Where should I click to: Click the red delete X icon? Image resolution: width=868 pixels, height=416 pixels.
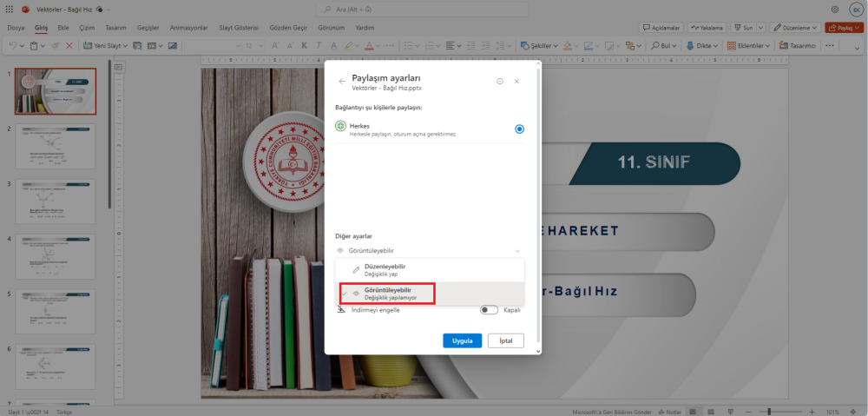(69, 45)
